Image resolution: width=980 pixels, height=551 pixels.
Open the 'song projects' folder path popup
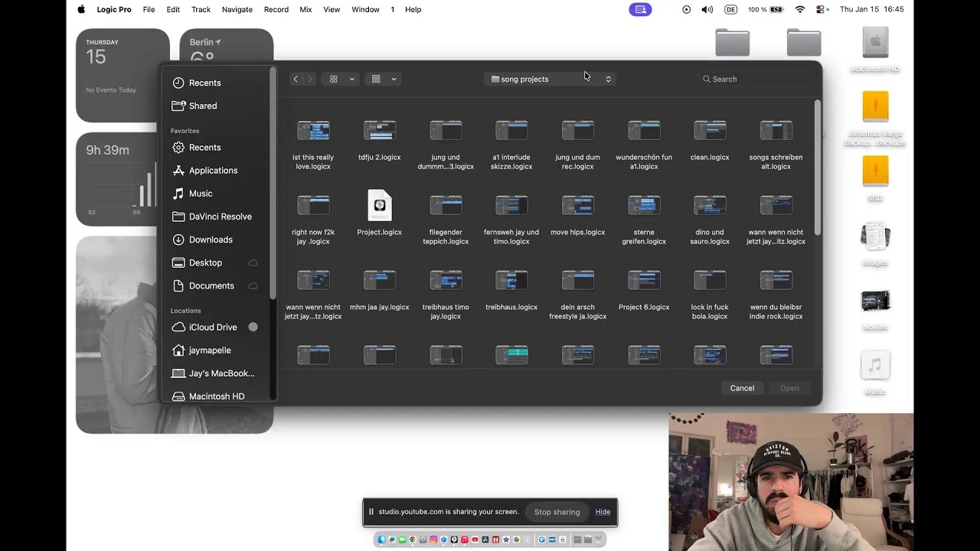(550, 79)
